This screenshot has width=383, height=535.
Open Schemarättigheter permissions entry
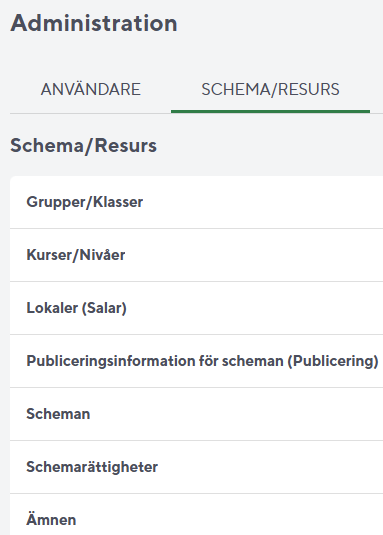click(x=196, y=467)
